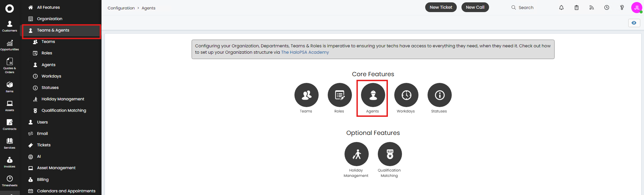Open the notifications bell icon

[561, 7]
